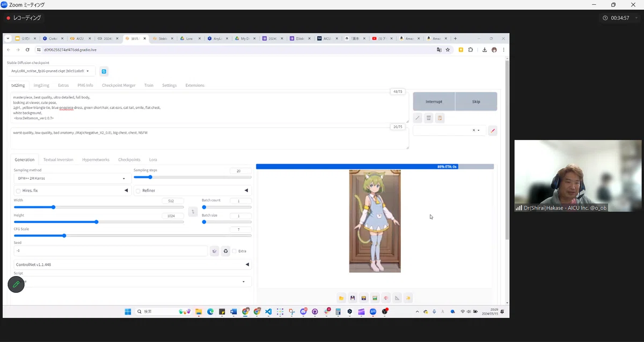
Task: Reuse last seed with the recycle icon
Action: 226,251
